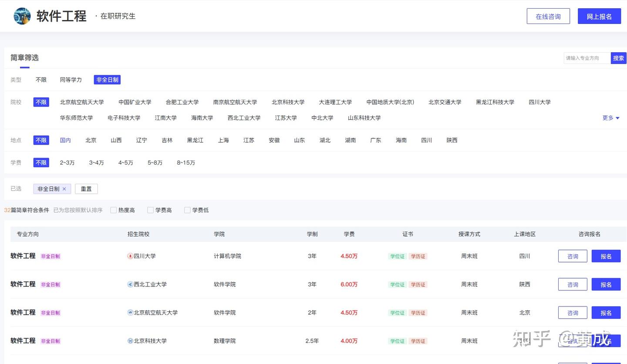Select 北京 in the 地点 filter row
The width and height of the screenshot is (627, 364).
(91, 140)
